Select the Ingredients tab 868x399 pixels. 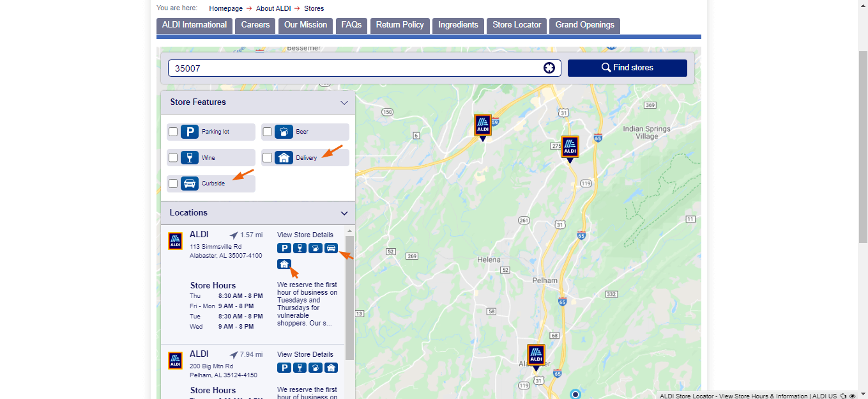[x=458, y=26]
